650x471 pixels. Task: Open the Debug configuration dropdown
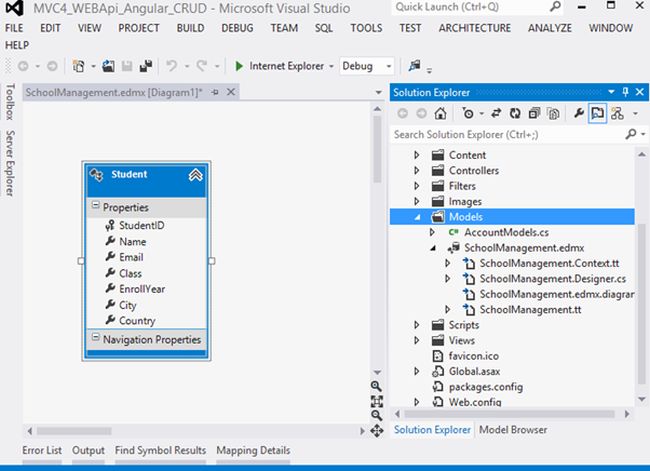tap(388, 66)
